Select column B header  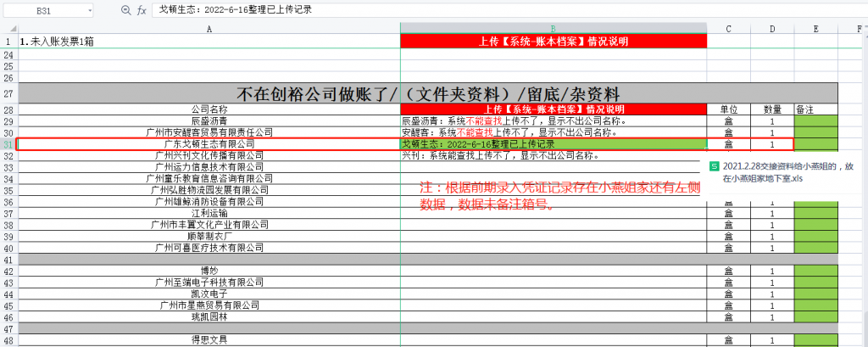point(553,28)
